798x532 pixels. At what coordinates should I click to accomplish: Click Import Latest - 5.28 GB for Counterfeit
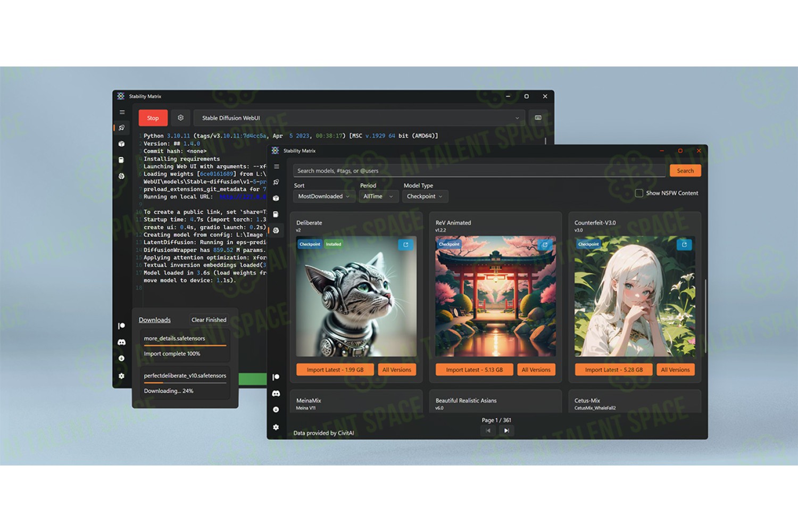click(613, 370)
